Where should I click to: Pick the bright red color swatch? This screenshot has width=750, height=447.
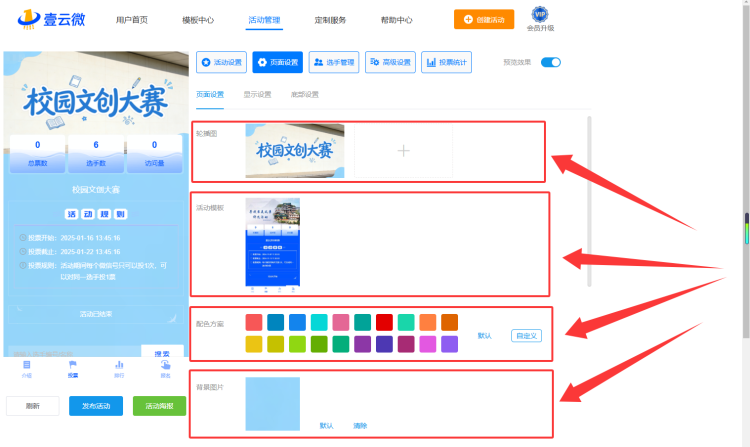pyautogui.click(x=384, y=322)
